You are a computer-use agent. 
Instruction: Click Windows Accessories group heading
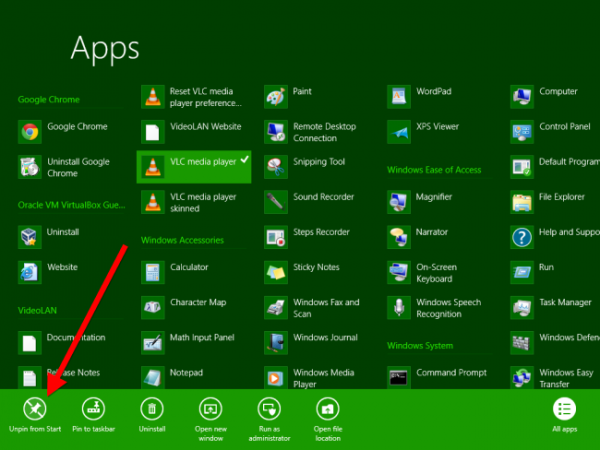(182, 240)
